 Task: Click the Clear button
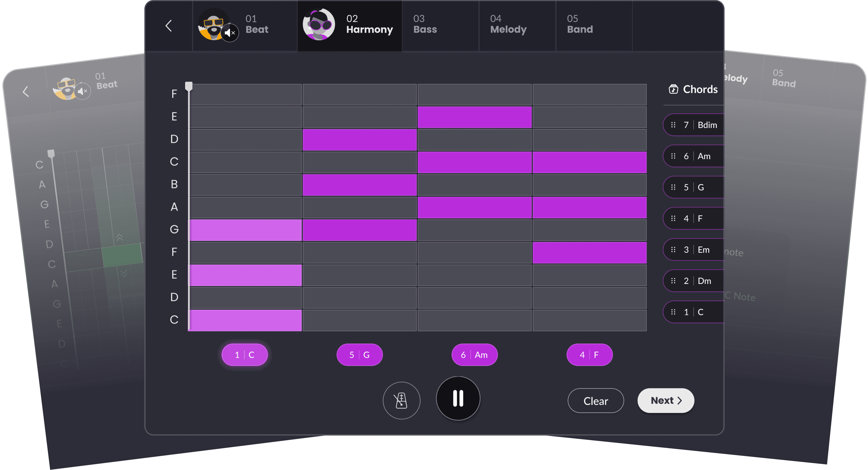(595, 401)
